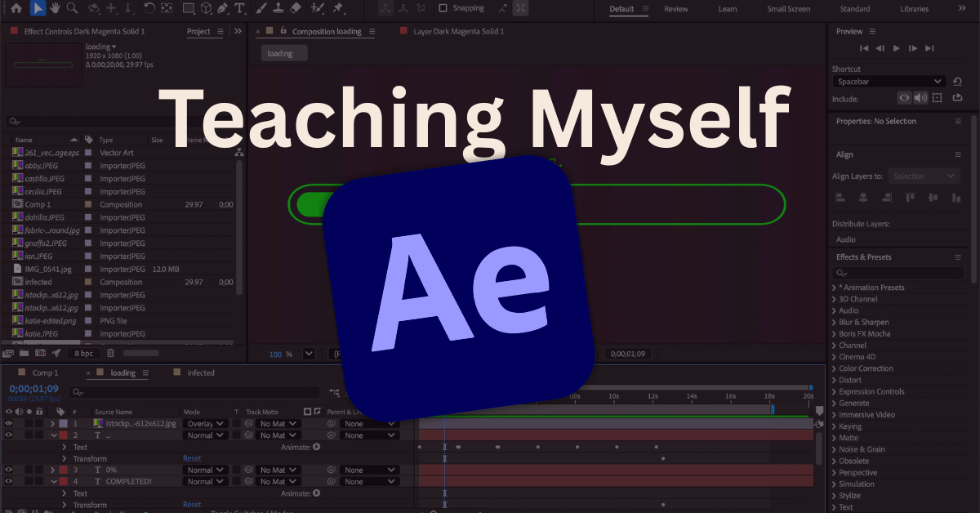Click timeline timecode 0;00;01;09

tap(33, 389)
